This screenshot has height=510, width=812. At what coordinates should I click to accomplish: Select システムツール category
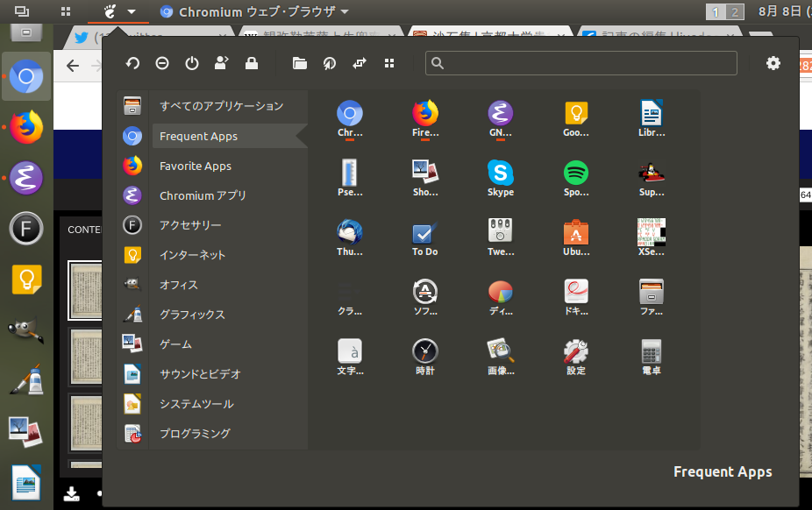pos(230,404)
